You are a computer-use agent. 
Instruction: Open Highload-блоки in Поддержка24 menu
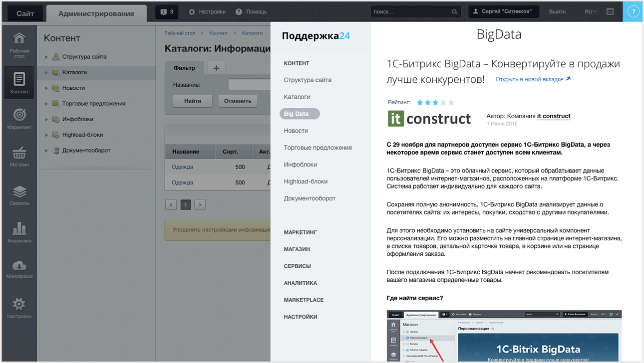pos(306,181)
